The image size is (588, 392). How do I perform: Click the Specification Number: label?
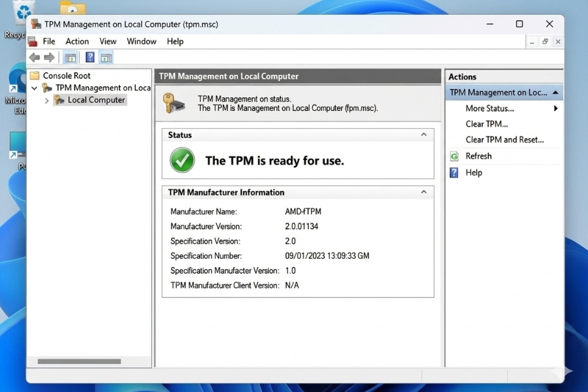coord(206,256)
